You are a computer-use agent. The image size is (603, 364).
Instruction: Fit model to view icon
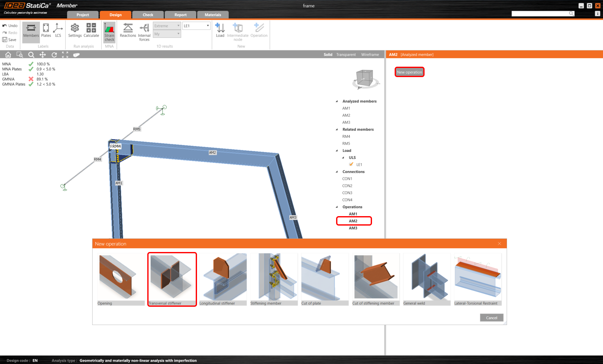point(65,55)
